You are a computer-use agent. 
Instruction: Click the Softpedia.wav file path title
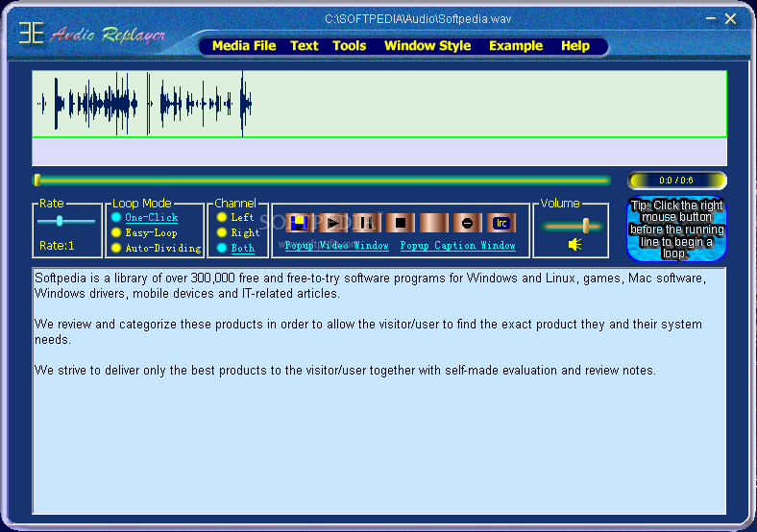418,19
